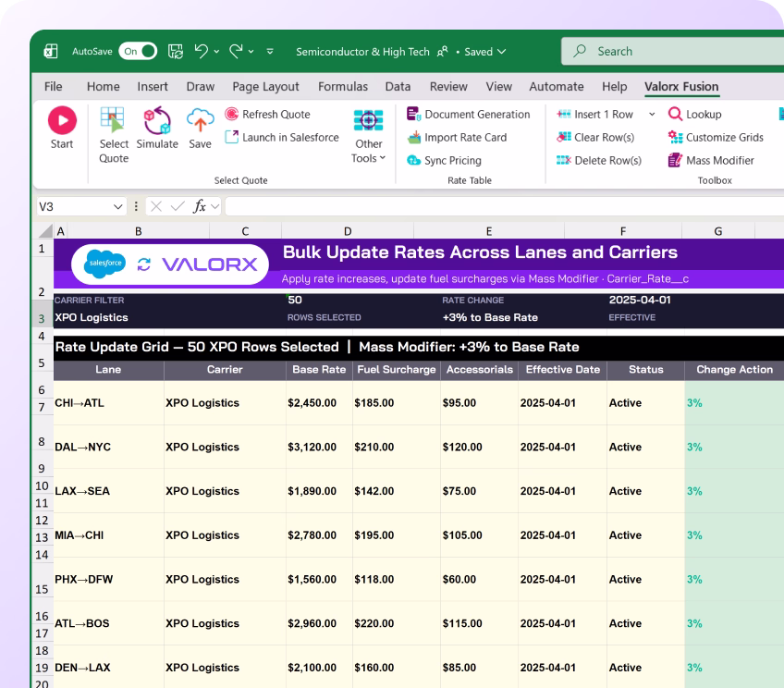
Task: Switch to the Review tab
Action: click(448, 87)
